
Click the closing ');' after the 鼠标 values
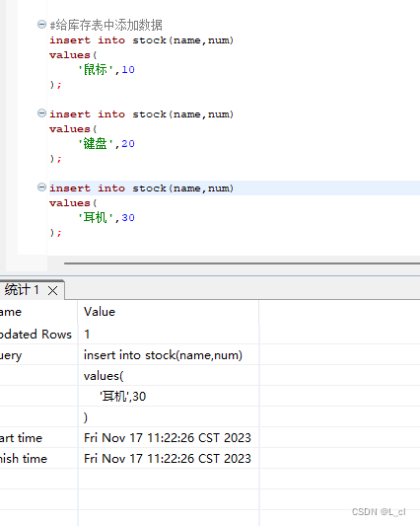[x=55, y=85]
